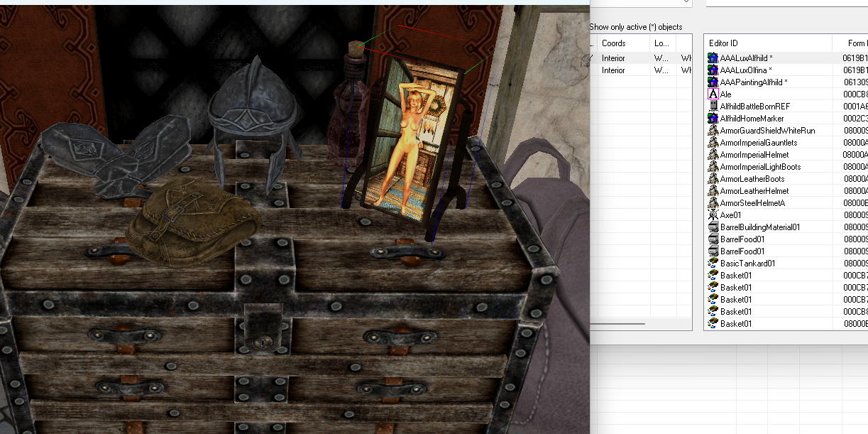The image size is (868, 434).
Task: Toggle Show only active (*) objects
Action: (635, 27)
